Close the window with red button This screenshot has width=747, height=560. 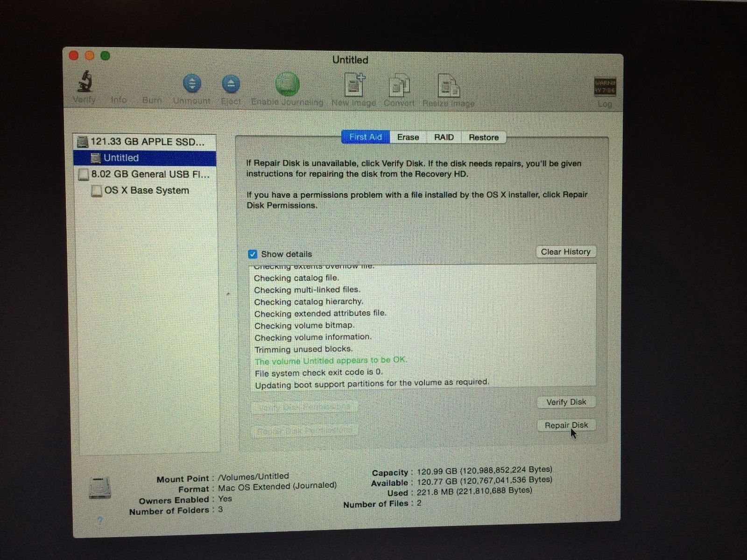pos(74,56)
